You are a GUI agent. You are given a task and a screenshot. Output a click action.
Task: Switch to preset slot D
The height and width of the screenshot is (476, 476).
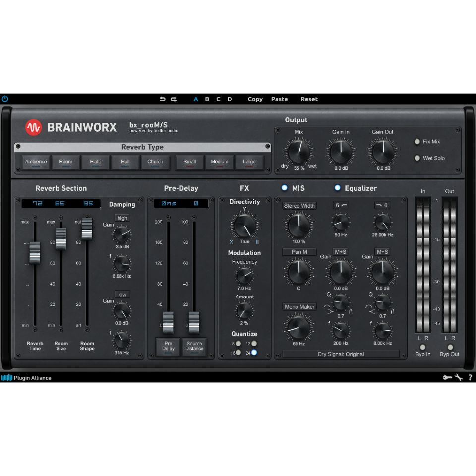click(x=229, y=99)
